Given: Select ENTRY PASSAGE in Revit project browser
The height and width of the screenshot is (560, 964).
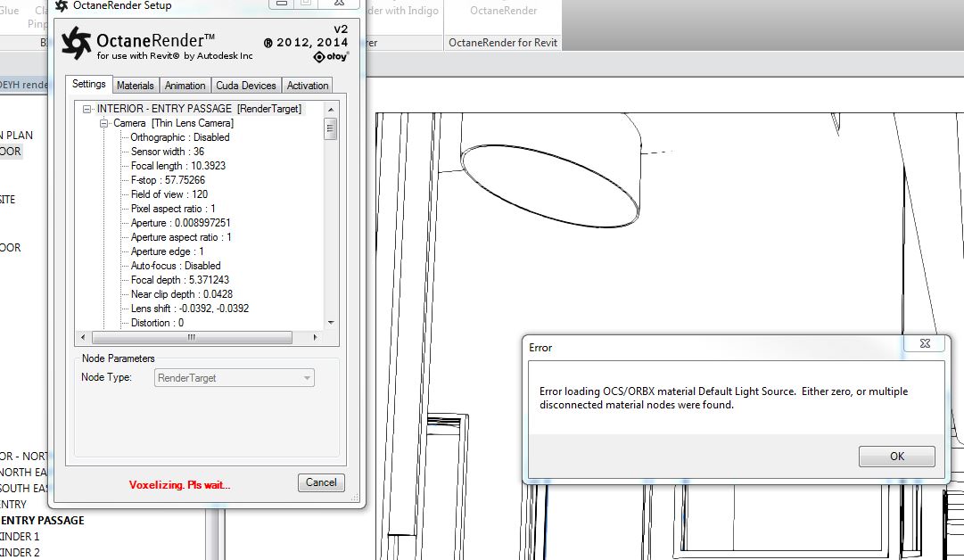Looking at the screenshot, I should pyautogui.click(x=43, y=520).
